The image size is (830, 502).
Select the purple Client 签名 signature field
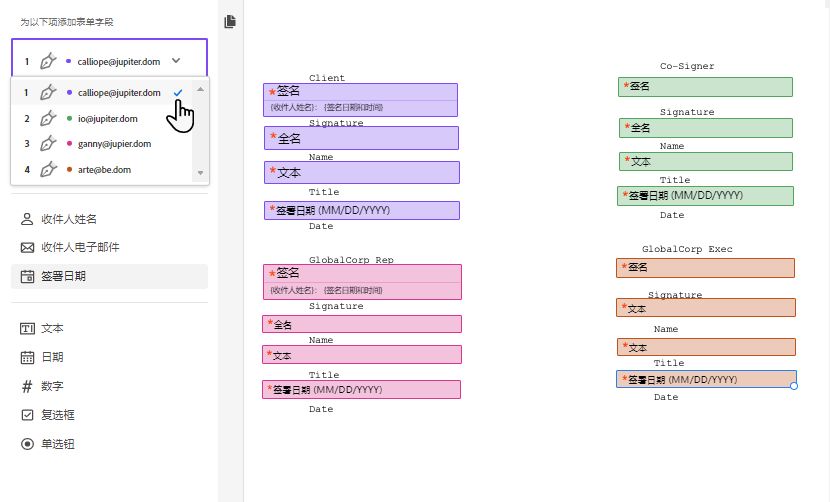click(360, 100)
